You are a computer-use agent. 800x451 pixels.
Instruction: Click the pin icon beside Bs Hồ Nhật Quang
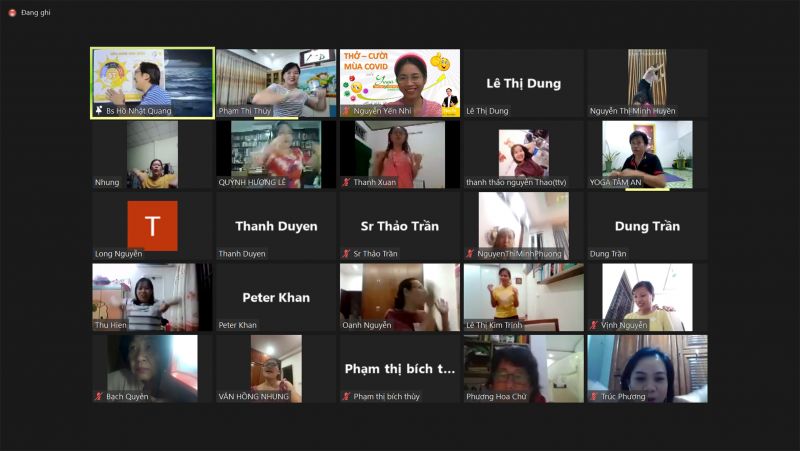99,111
